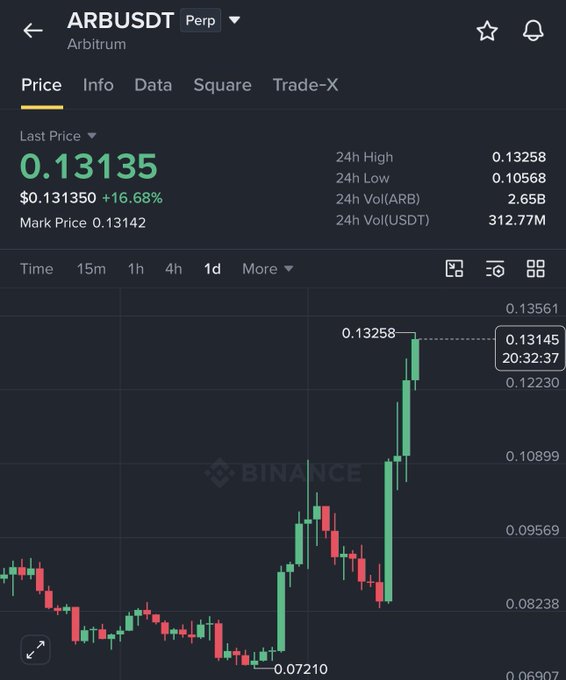Expand chart to fullscreen
The width and height of the screenshot is (566, 680).
[36, 650]
